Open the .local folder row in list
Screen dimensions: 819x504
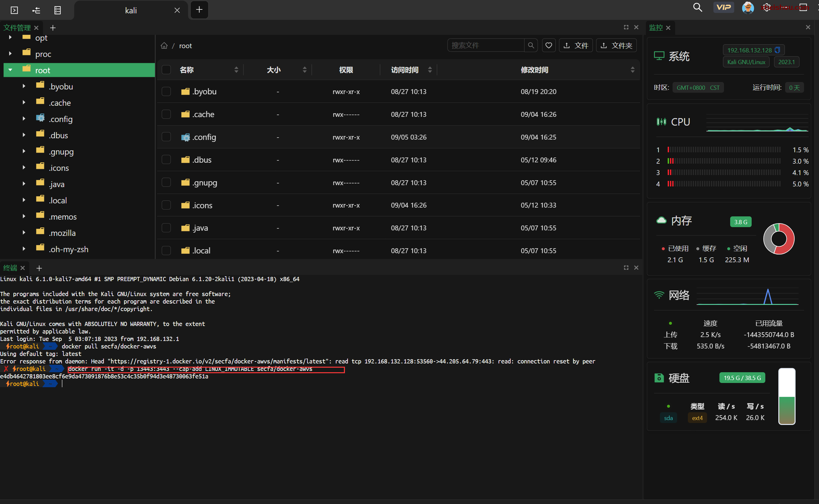coord(398,250)
